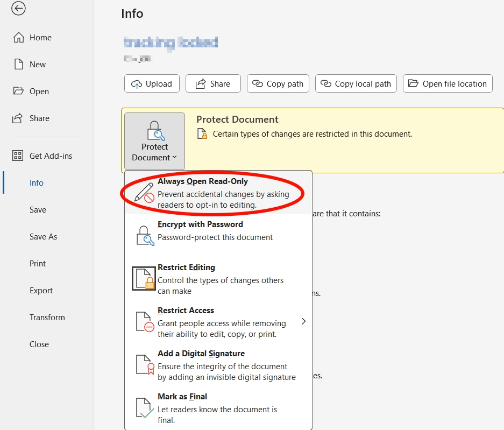Click the Add a Digital Signature ribbon icon

[143, 366]
